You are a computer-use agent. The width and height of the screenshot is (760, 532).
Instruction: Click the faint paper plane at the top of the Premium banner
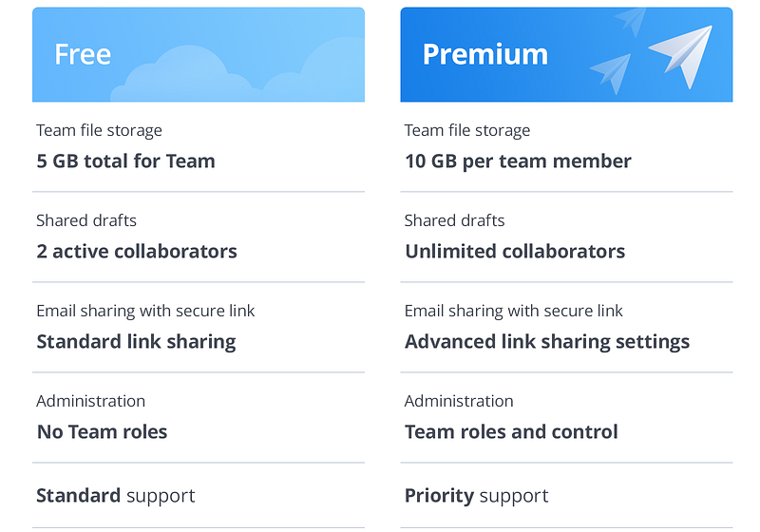click(x=631, y=20)
